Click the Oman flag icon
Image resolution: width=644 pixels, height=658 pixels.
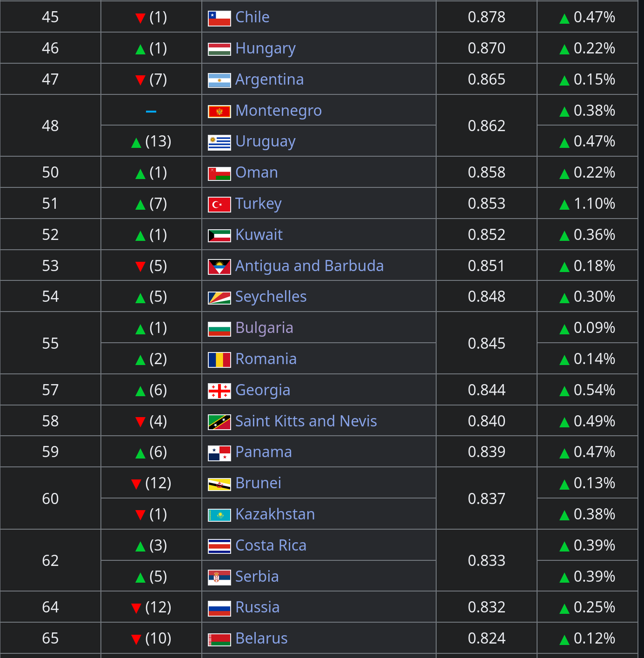(x=219, y=174)
